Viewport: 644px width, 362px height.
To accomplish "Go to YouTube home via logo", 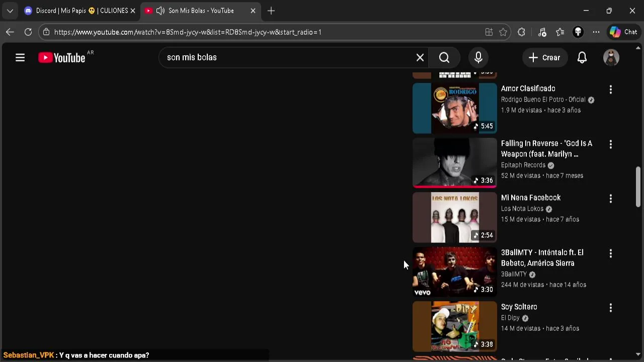I will [62, 58].
